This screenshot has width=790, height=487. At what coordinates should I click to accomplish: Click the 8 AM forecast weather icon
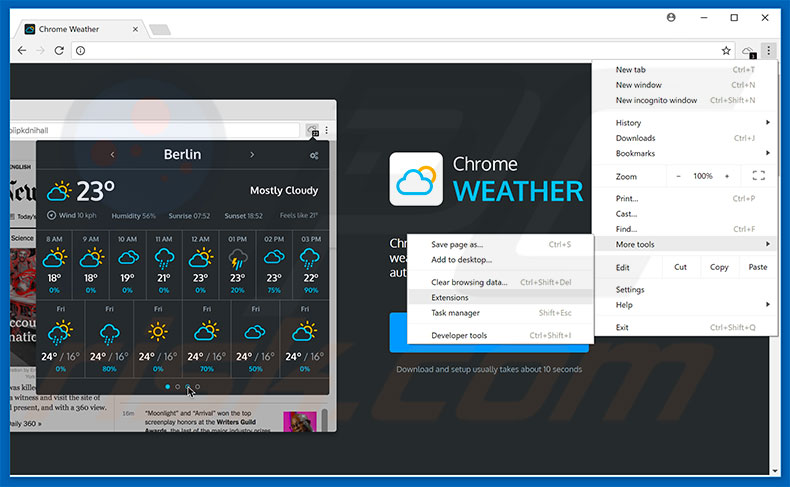click(54, 258)
